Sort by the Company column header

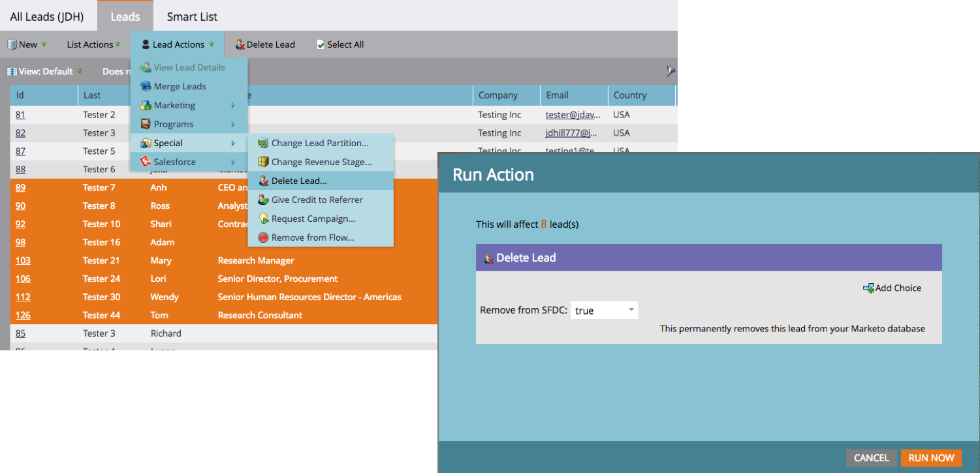pyautogui.click(x=498, y=95)
